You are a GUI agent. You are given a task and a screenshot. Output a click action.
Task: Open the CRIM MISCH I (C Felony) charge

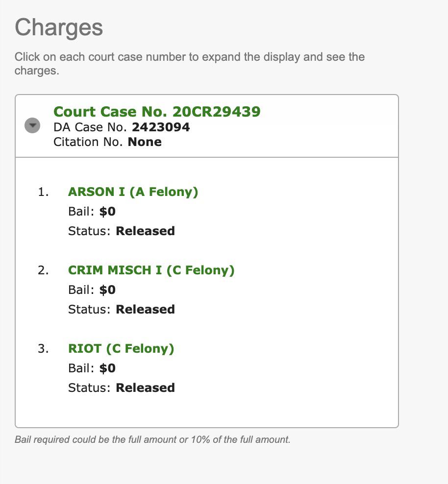click(x=151, y=270)
